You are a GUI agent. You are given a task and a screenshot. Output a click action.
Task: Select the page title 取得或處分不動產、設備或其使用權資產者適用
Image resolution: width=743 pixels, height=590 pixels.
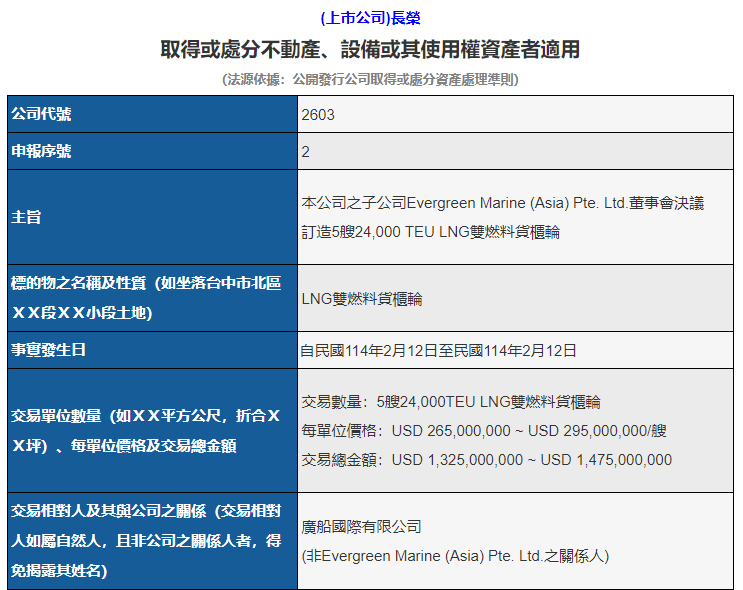[x=370, y=49]
